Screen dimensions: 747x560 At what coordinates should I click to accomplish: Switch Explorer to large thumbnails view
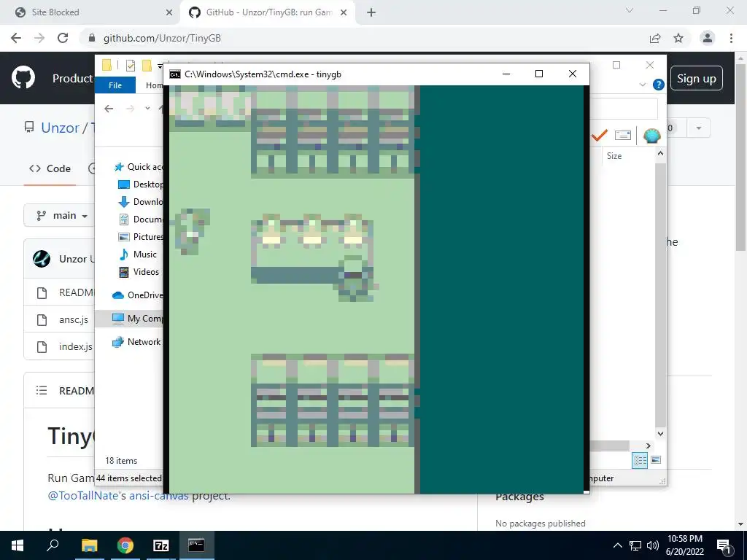click(x=656, y=460)
